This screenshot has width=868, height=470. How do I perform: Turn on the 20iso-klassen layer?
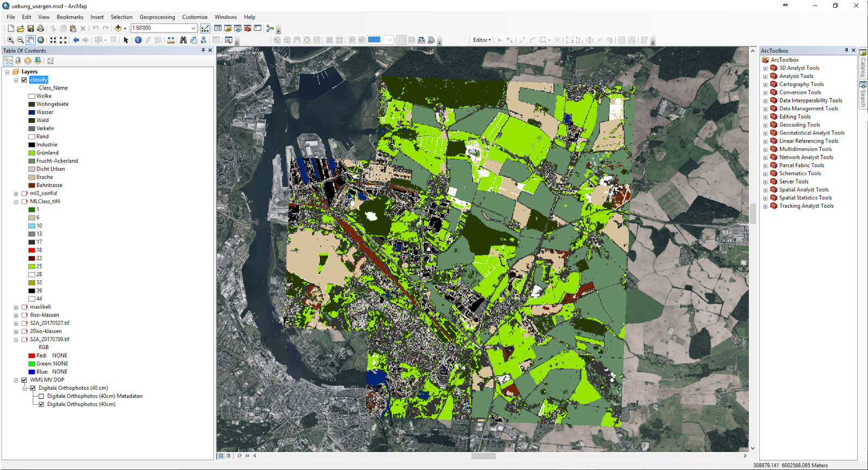click(24, 331)
